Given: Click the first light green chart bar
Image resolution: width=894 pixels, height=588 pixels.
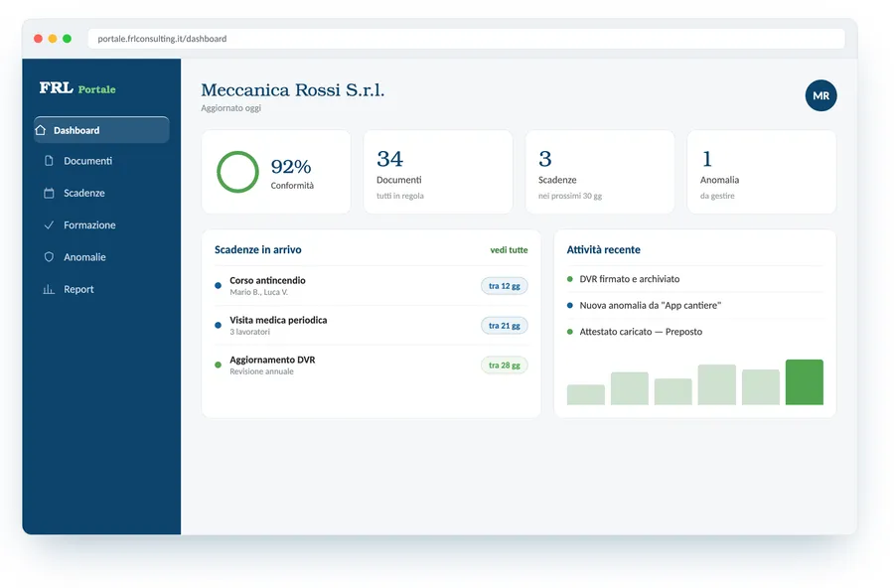Looking at the screenshot, I should [585, 394].
